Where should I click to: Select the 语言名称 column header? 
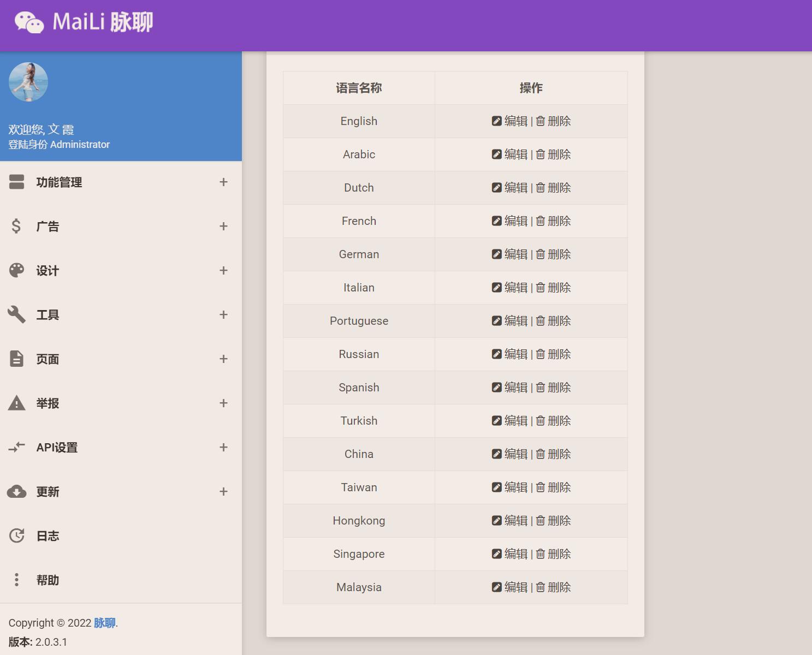click(359, 88)
